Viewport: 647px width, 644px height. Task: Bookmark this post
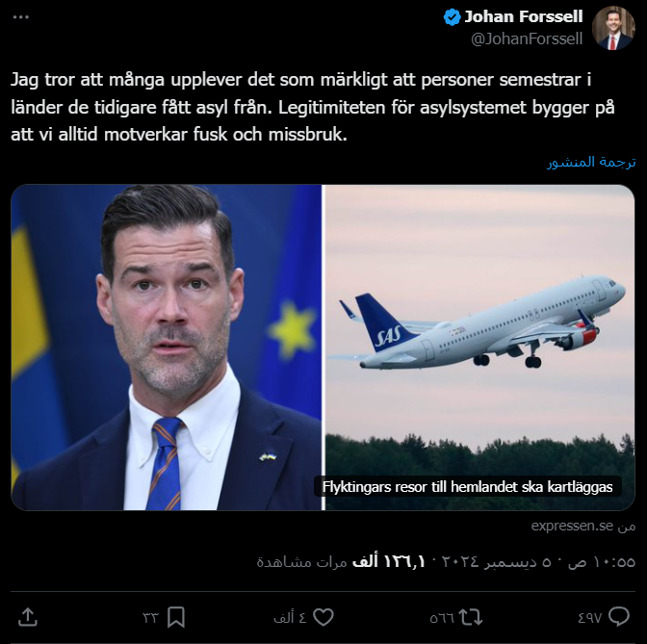tap(176, 618)
